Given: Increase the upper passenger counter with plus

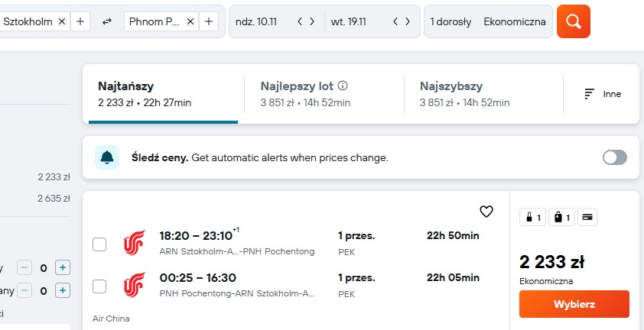Looking at the screenshot, I should (x=63, y=268).
